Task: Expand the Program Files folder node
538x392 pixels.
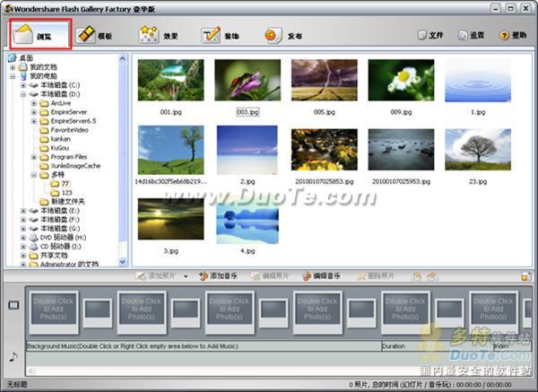Action: (33, 157)
